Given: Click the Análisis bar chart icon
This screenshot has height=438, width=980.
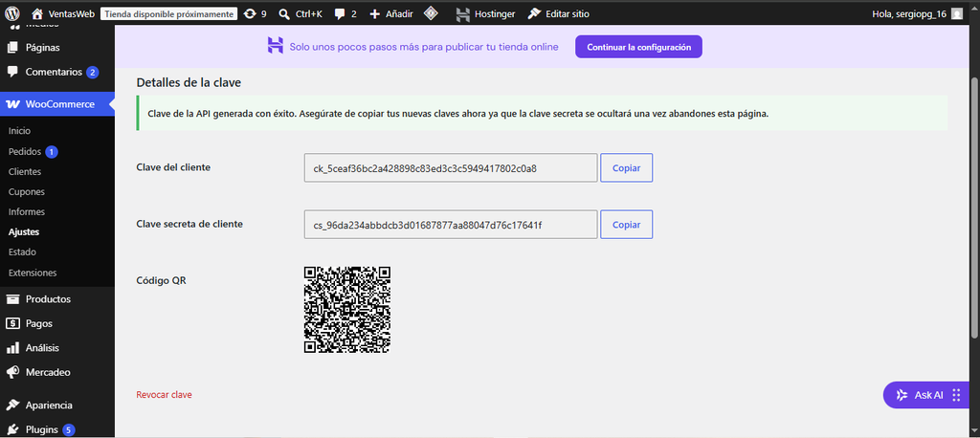Looking at the screenshot, I should tap(12, 348).
